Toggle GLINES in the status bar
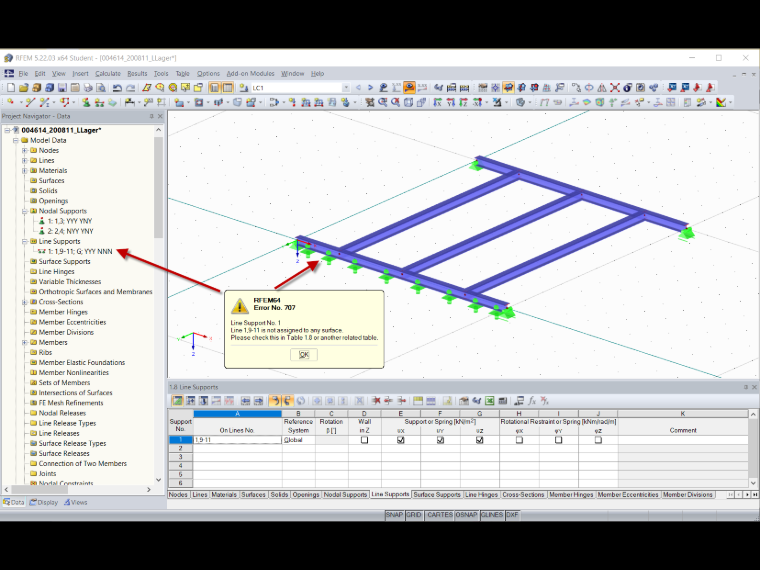This screenshot has width=760, height=570. click(x=491, y=515)
